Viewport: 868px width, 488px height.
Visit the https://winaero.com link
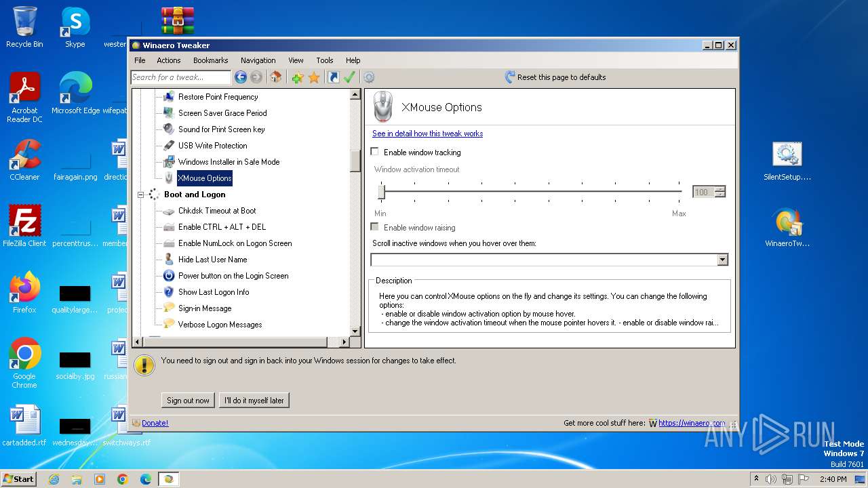[x=692, y=423]
